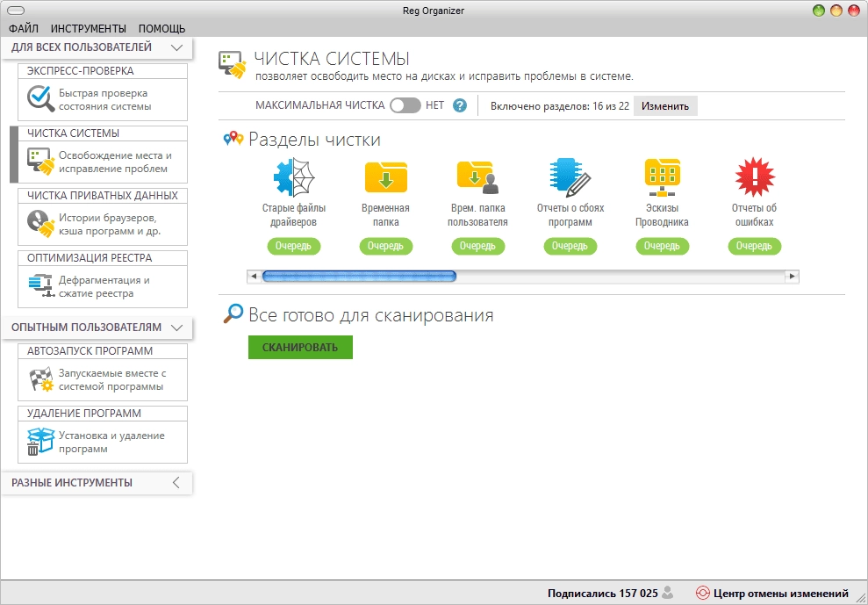Click the ЧИСТКА СИСТЕМЫ header icon

click(x=232, y=65)
